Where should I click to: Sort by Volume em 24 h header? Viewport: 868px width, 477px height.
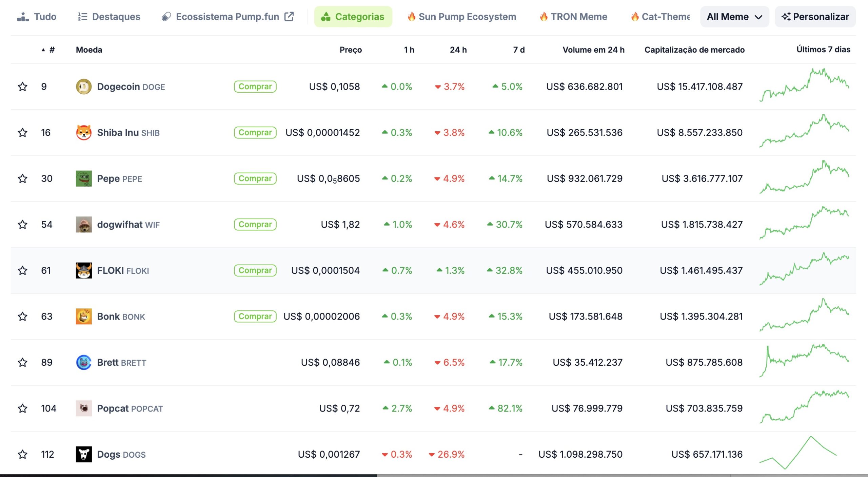click(593, 50)
